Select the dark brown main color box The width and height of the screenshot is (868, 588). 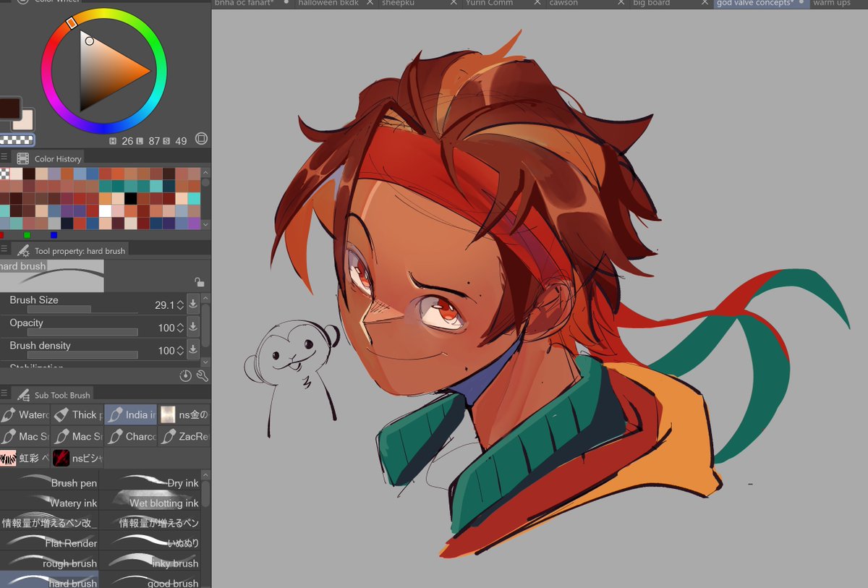pyautogui.click(x=9, y=107)
